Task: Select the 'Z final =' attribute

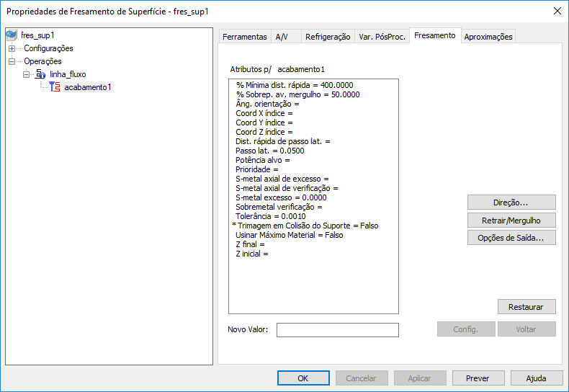Action: click(250, 244)
